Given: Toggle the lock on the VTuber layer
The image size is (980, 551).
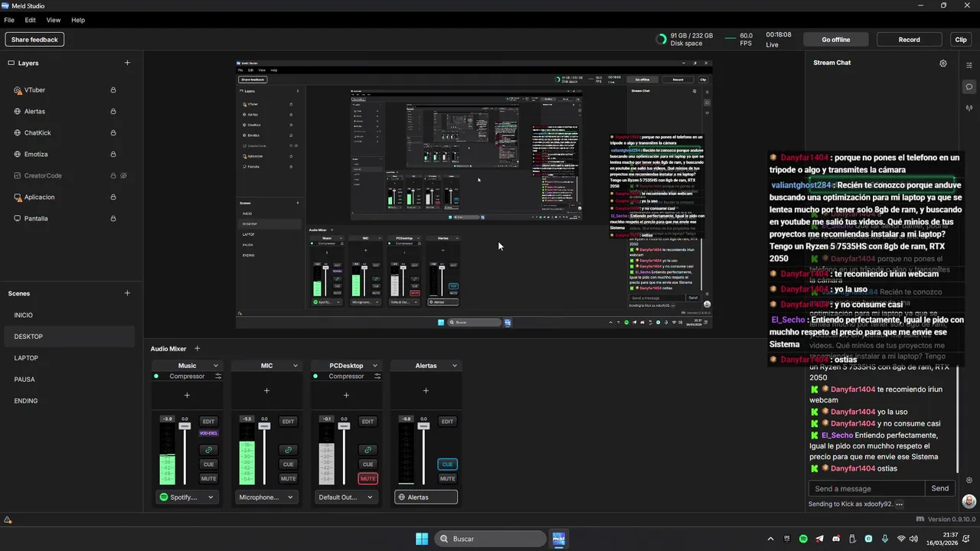Looking at the screenshot, I should point(113,90).
